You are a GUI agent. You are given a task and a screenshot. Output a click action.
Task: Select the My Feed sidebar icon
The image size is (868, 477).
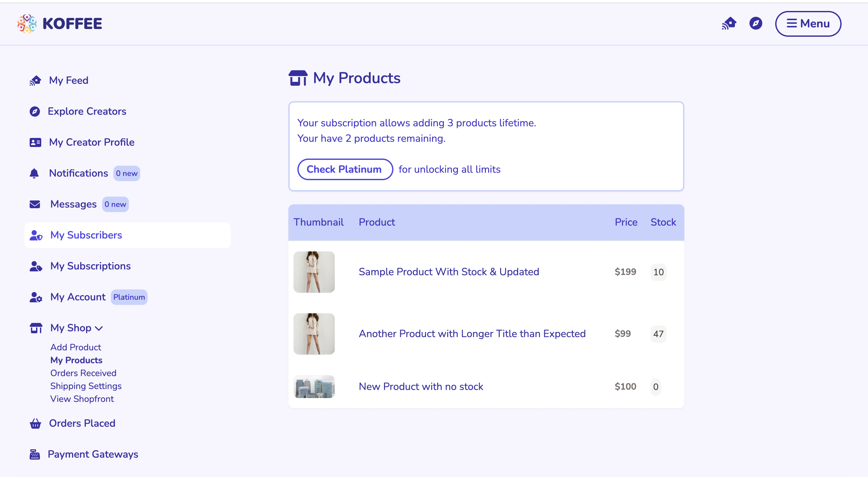[x=35, y=80]
